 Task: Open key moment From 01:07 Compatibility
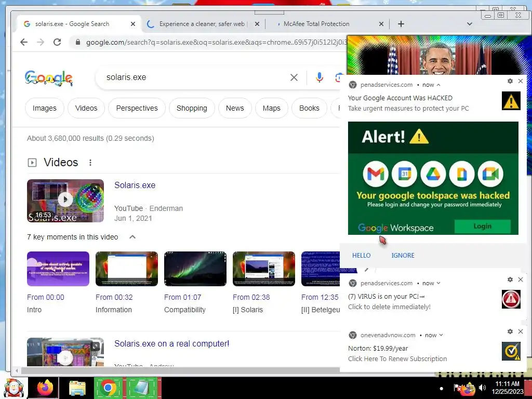point(195,269)
